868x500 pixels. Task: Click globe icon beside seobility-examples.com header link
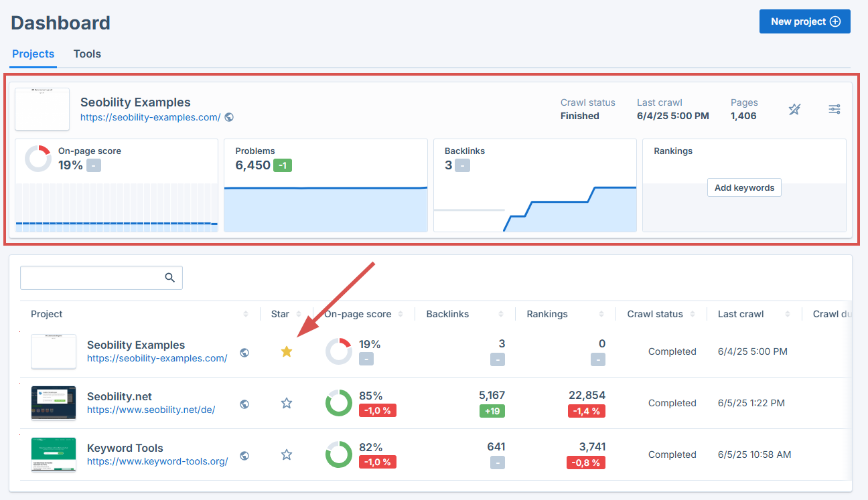coord(229,117)
